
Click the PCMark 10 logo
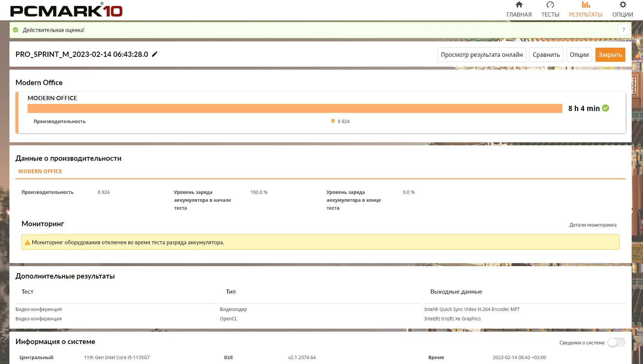pyautogui.click(x=66, y=10)
